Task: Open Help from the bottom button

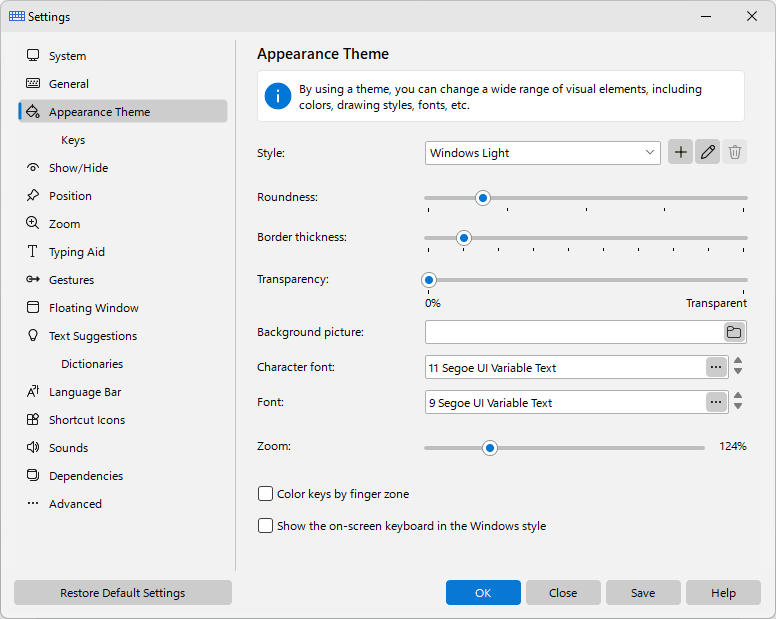Action: coord(723,592)
